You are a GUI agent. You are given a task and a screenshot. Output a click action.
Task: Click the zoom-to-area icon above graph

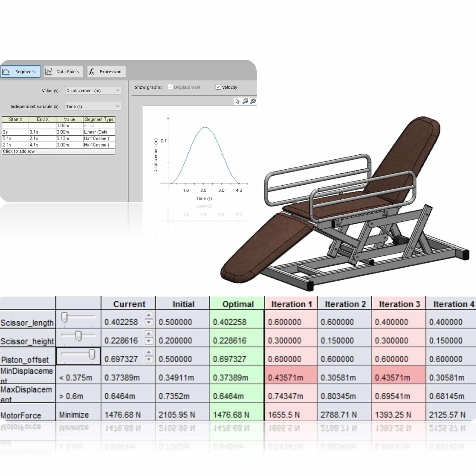(x=245, y=101)
